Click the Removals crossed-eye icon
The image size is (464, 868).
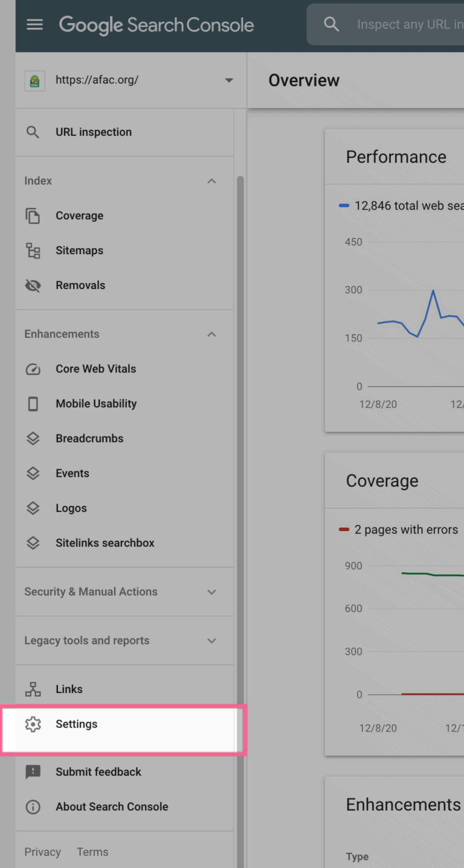click(x=33, y=286)
